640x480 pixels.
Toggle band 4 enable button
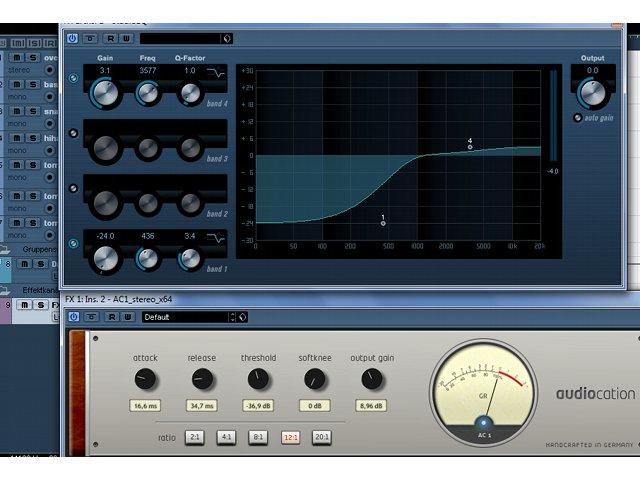[73, 78]
